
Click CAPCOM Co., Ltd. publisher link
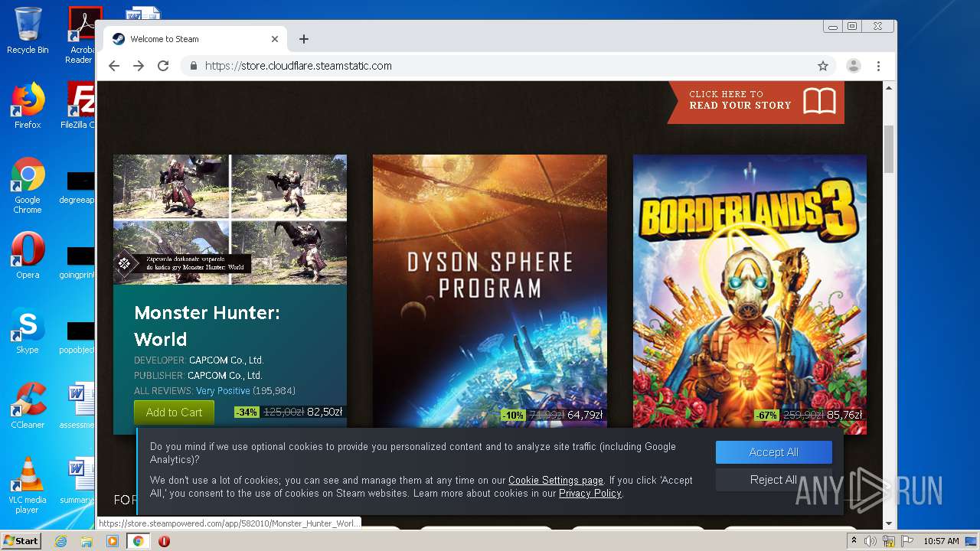(224, 376)
